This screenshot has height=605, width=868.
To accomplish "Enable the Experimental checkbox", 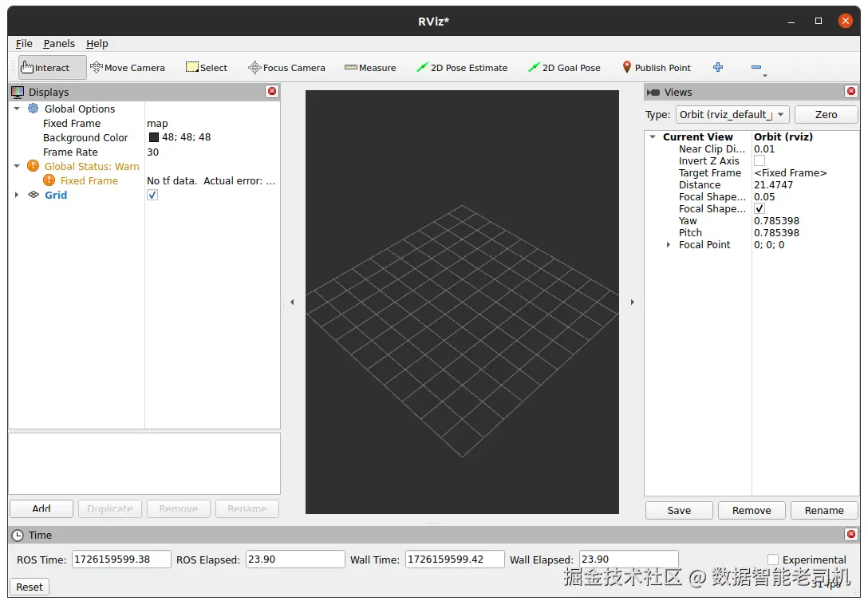I will pyautogui.click(x=773, y=560).
